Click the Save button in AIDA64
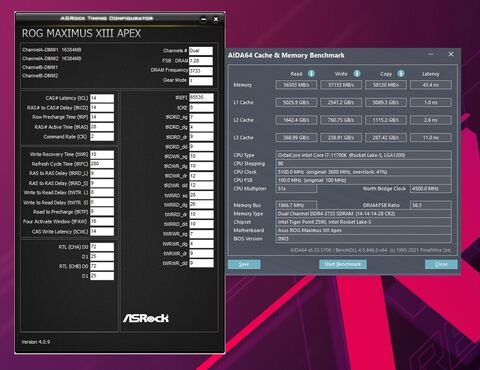 point(244,264)
